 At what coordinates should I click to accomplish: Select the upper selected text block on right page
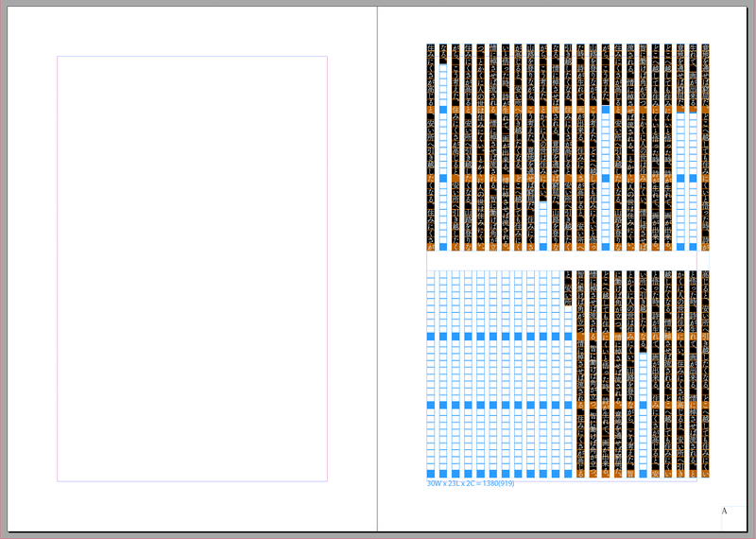point(568,148)
